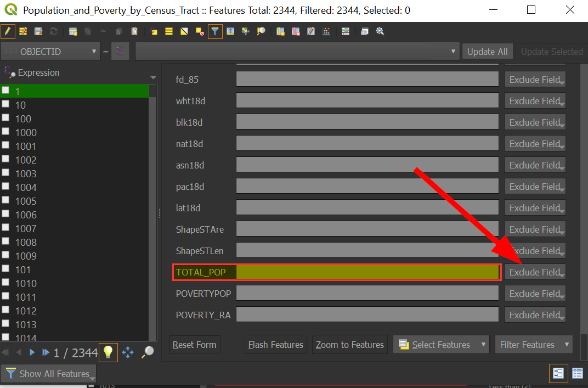The width and height of the screenshot is (588, 388).
Task: Jump to last feature arrow
Action: 46,352
